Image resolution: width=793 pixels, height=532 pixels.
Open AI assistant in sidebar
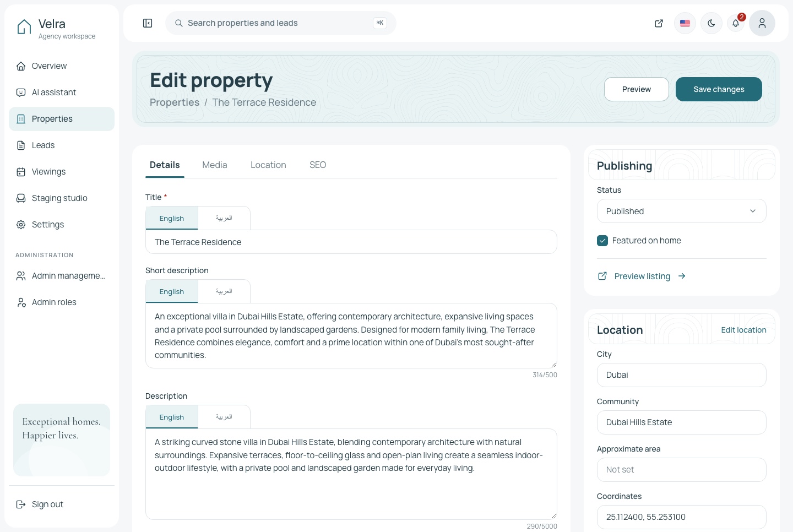tap(62, 93)
